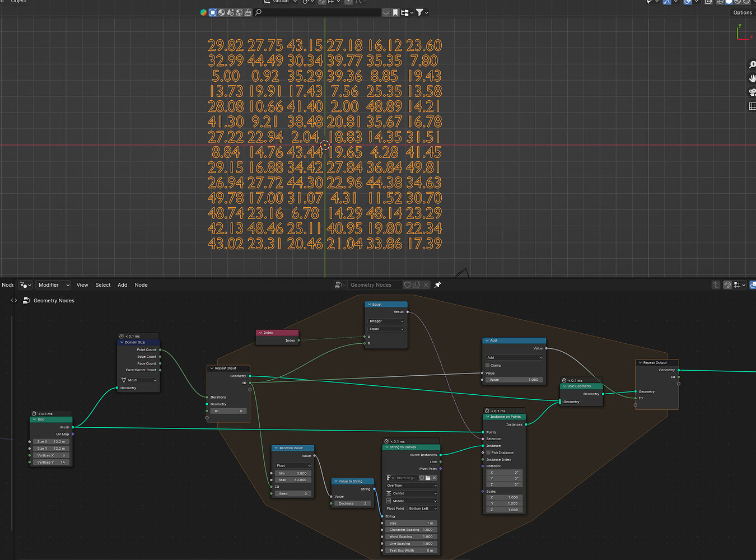Enable the Clamp checkbox in Add node

(488, 365)
